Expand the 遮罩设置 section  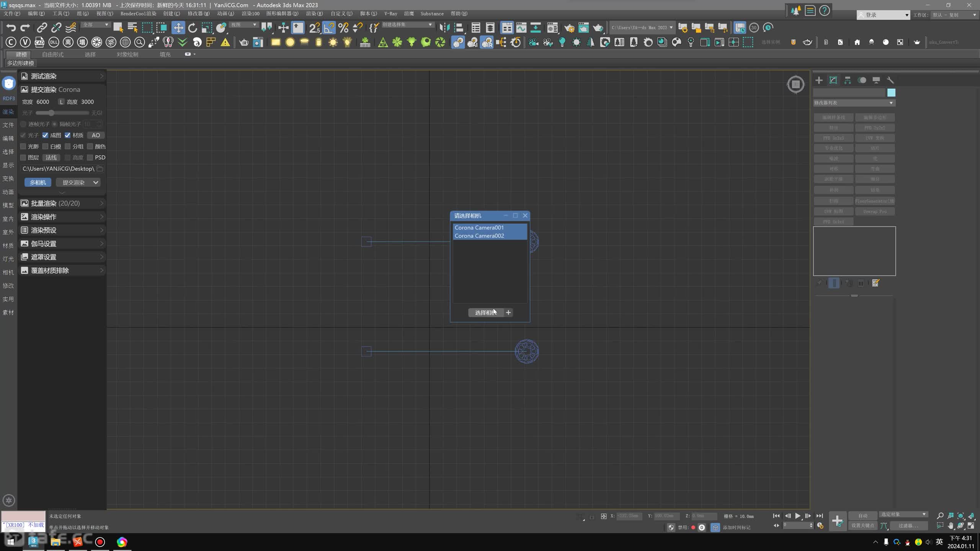pyautogui.click(x=62, y=257)
